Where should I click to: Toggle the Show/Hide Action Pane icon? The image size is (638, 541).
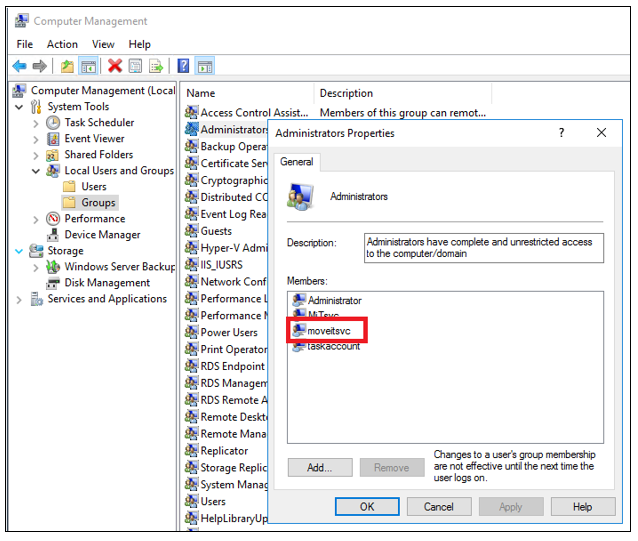click(205, 66)
